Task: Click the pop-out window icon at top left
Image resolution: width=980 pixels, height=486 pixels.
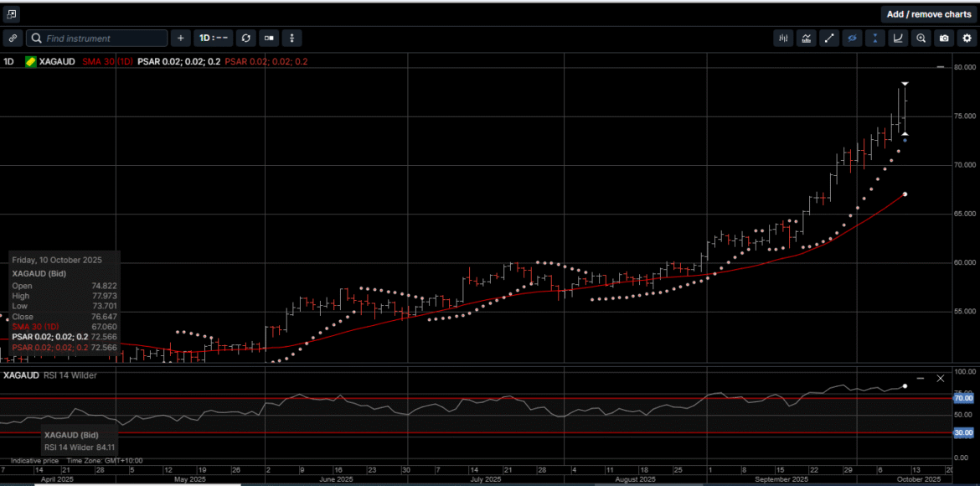Action: 12,14
